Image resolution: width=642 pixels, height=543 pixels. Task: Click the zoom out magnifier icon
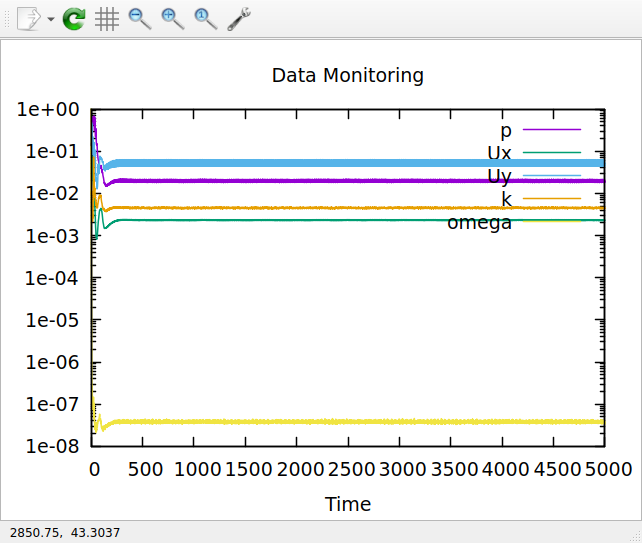(140, 19)
